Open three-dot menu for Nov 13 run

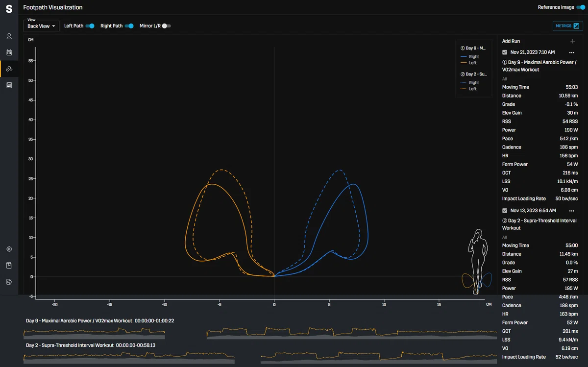(571, 211)
